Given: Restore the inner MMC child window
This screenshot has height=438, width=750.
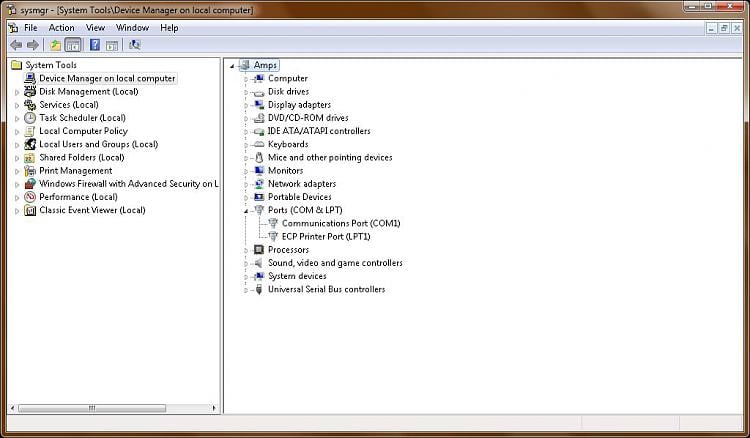Looking at the screenshot, I should tap(724, 28).
